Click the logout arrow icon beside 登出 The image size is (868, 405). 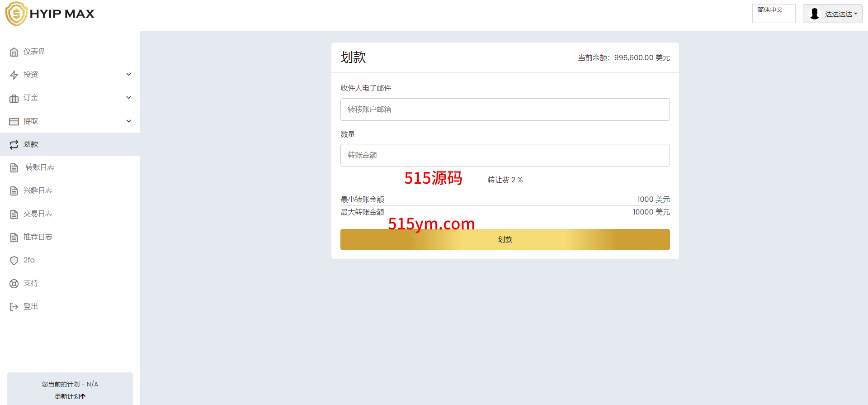[14, 307]
